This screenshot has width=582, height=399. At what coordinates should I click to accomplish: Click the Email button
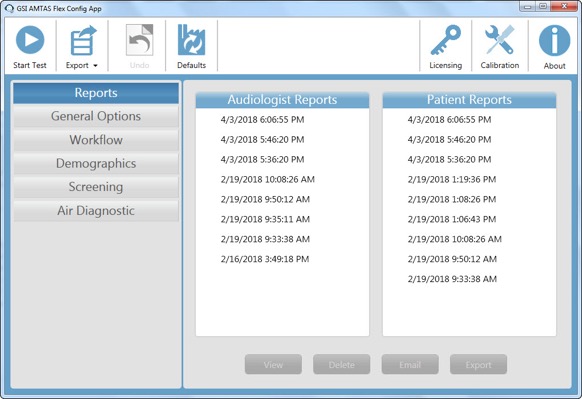pyautogui.click(x=410, y=364)
